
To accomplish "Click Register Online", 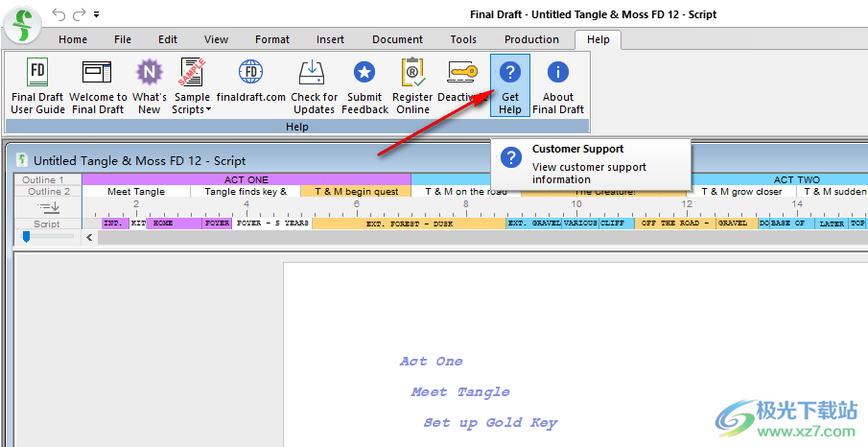I will (412, 86).
